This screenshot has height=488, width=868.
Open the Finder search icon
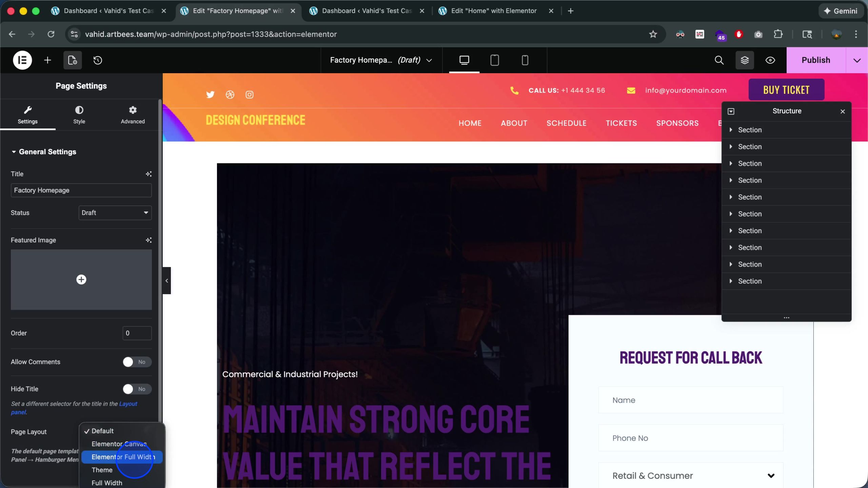pos(719,60)
